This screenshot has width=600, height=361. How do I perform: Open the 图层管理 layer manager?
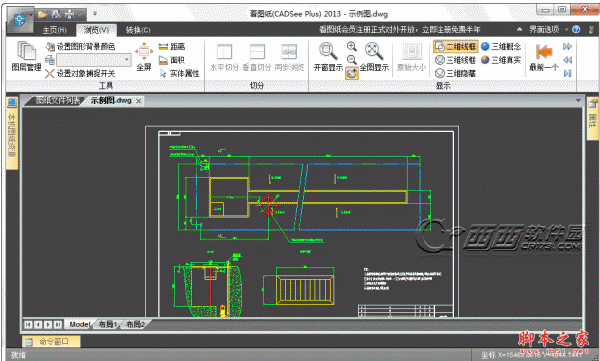tap(26, 57)
